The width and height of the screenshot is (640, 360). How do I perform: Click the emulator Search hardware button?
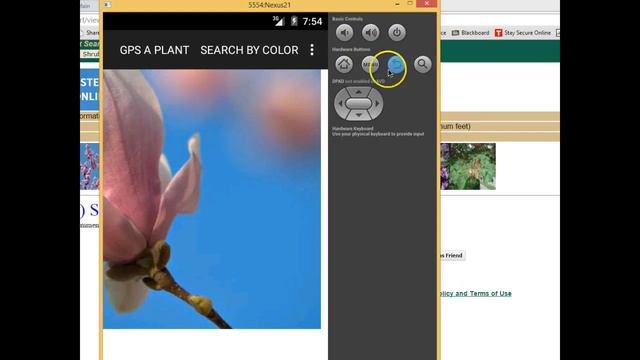pyautogui.click(x=422, y=64)
